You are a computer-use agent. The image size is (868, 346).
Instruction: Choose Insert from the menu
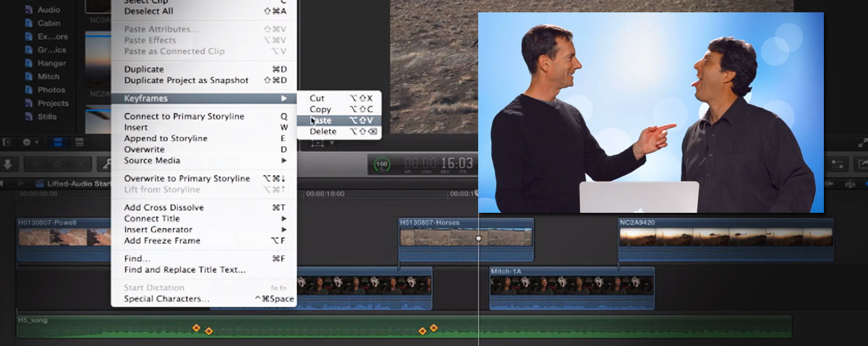click(204, 127)
